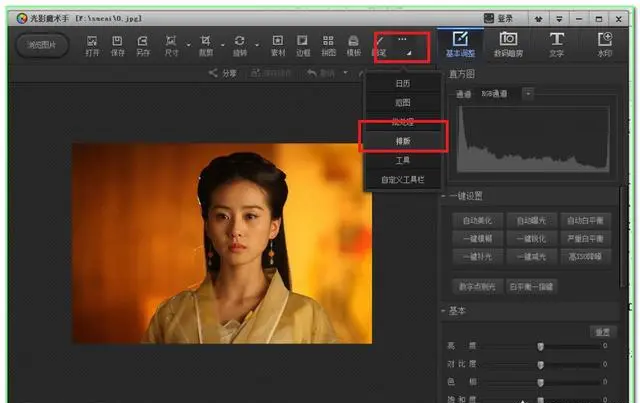Click the right panel vertical scrollbar

click(x=621, y=237)
